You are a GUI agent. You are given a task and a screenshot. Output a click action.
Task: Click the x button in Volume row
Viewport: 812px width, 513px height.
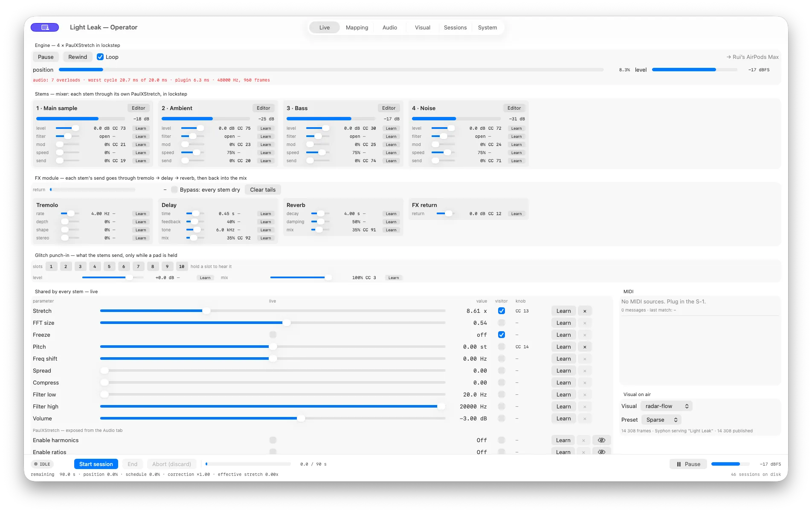tap(585, 419)
